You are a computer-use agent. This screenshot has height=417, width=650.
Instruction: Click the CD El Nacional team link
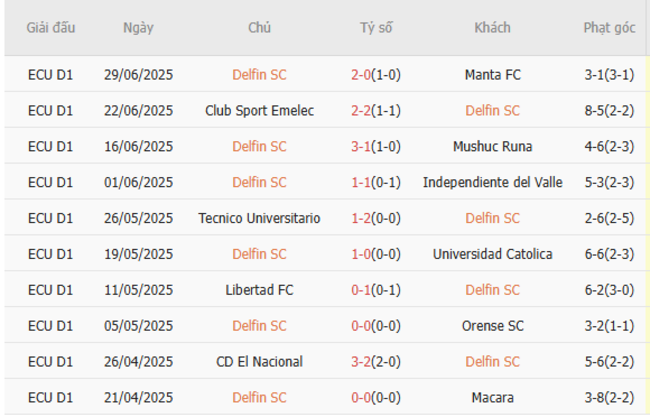[x=259, y=362]
